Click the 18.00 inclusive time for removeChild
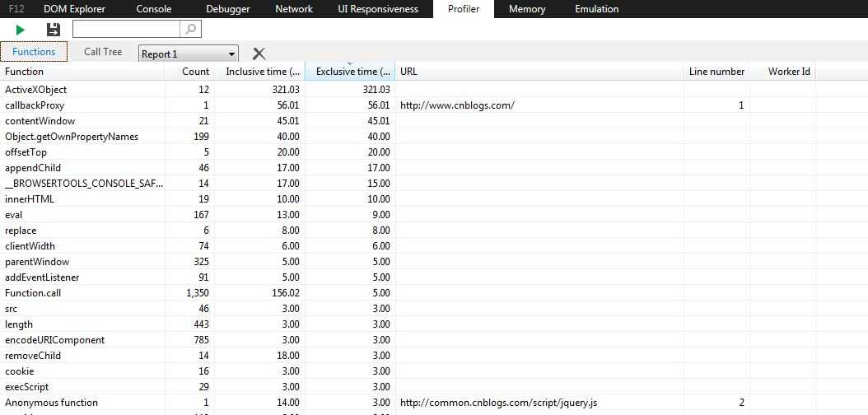 288,355
